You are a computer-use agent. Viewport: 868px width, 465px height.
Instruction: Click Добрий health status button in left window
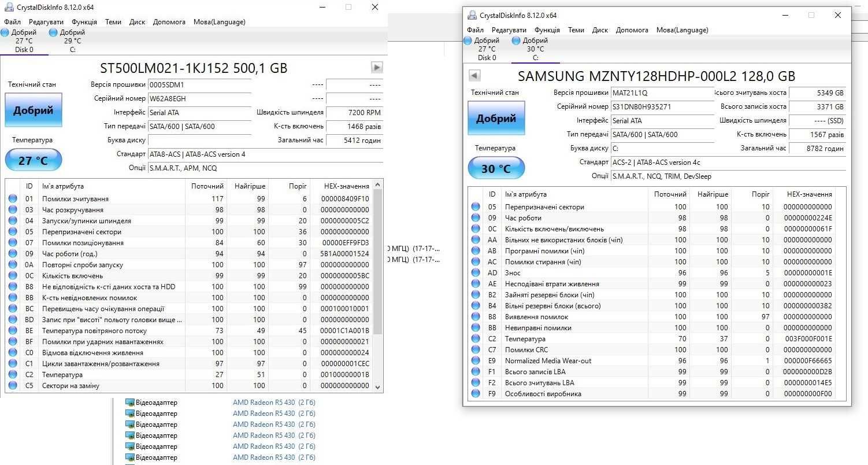[x=33, y=110]
